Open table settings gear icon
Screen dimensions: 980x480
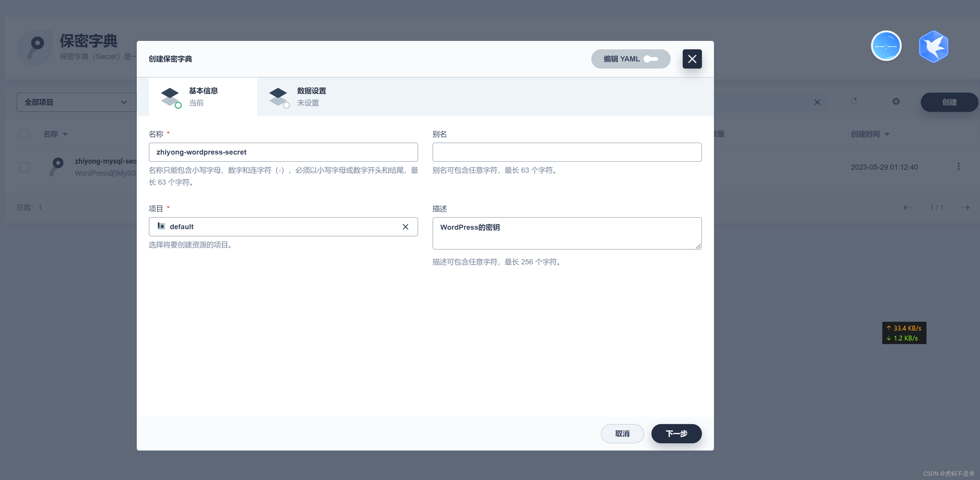point(896,101)
